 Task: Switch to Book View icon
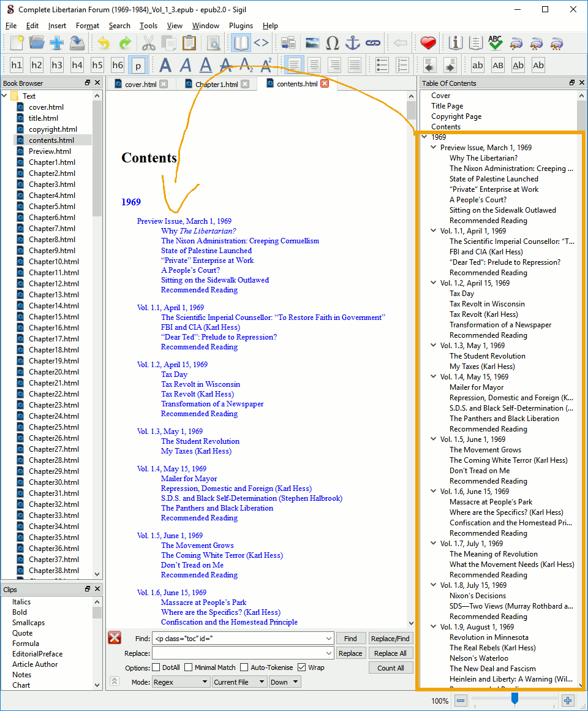pyautogui.click(x=241, y=43)
